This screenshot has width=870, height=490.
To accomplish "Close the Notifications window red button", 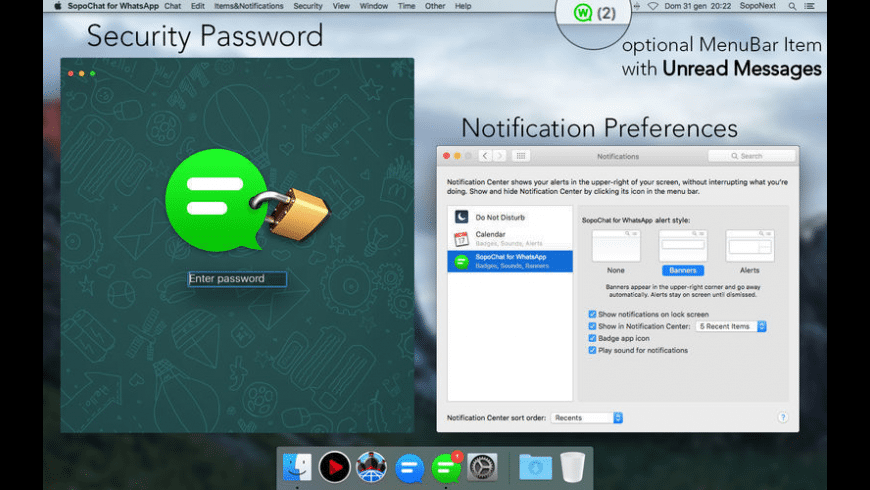I will point(446,156).
